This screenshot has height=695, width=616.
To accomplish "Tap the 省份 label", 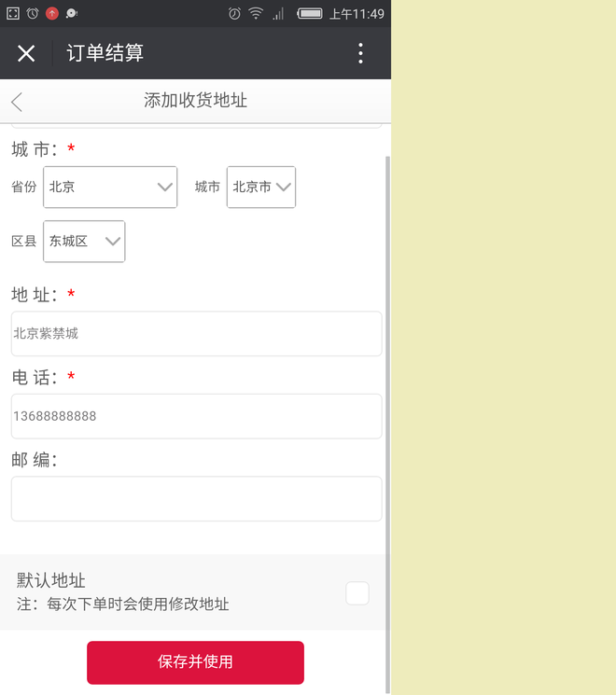I will [24, 187].
